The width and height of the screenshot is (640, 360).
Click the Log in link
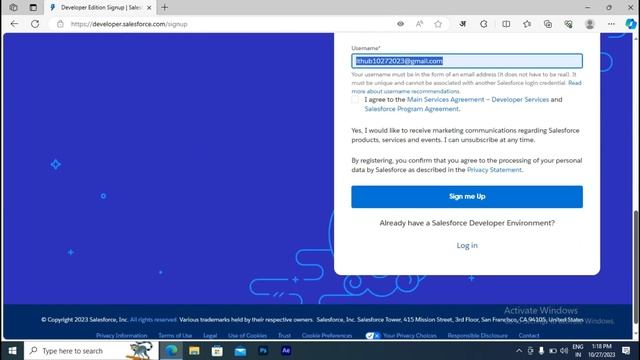[x=467, y=245]
